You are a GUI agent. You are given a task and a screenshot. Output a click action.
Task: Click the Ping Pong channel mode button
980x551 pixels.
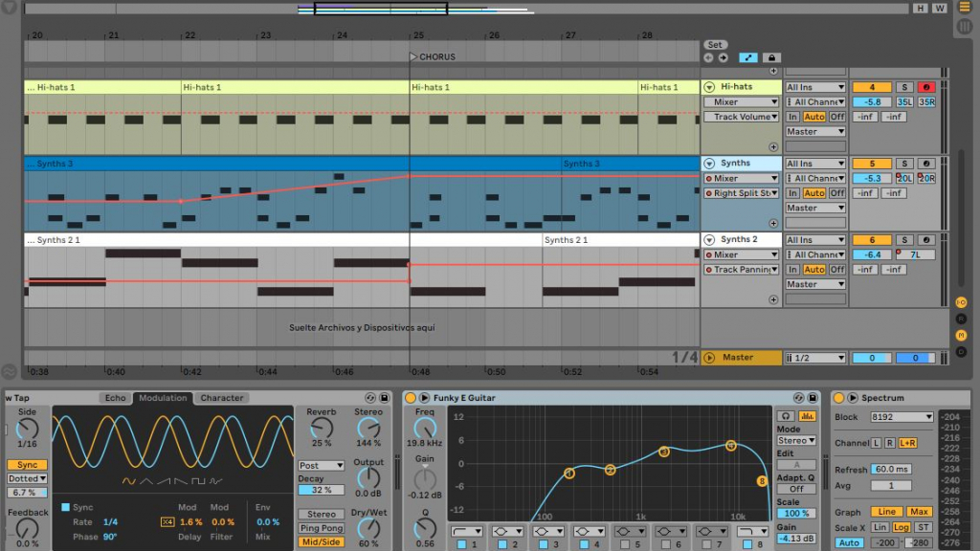coord(322,528)
